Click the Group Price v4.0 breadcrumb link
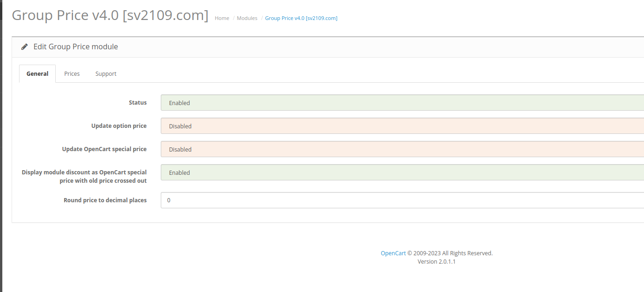 [x=301, y=18]
